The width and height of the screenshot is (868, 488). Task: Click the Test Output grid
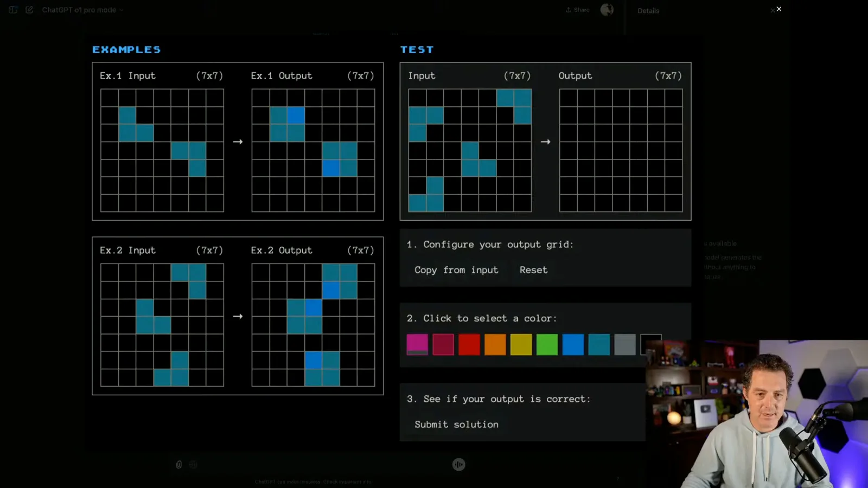pyautogui.click(x=621, y=150)
